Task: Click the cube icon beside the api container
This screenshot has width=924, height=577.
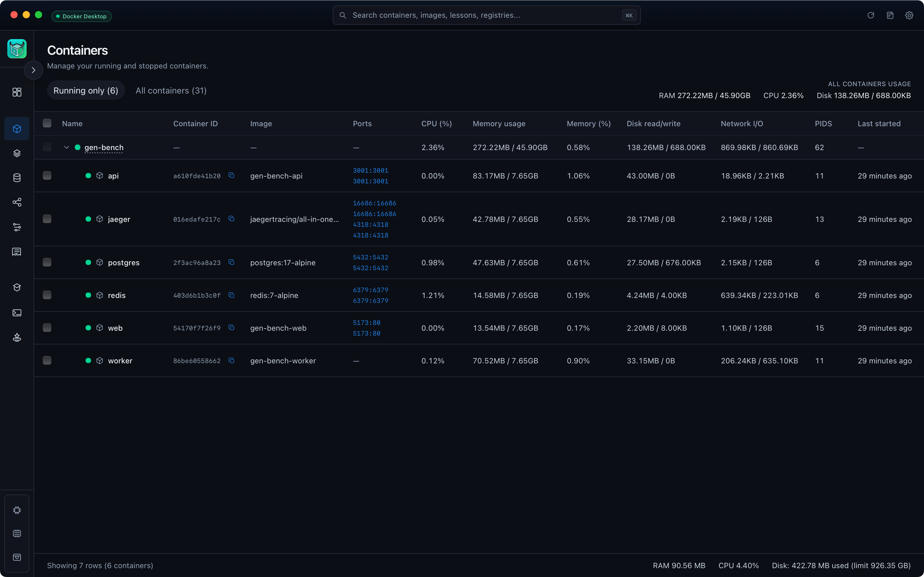Action: point(100,175)
